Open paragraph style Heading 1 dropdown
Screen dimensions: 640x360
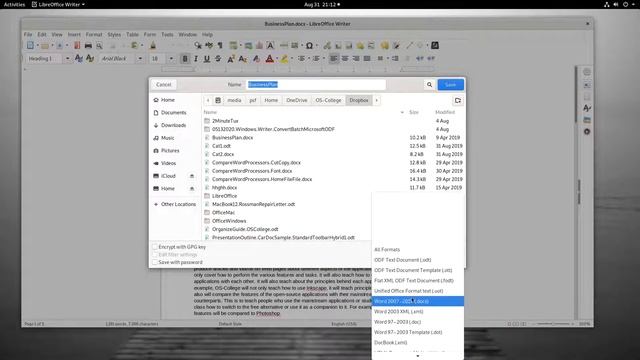click(x=67, y=59)
